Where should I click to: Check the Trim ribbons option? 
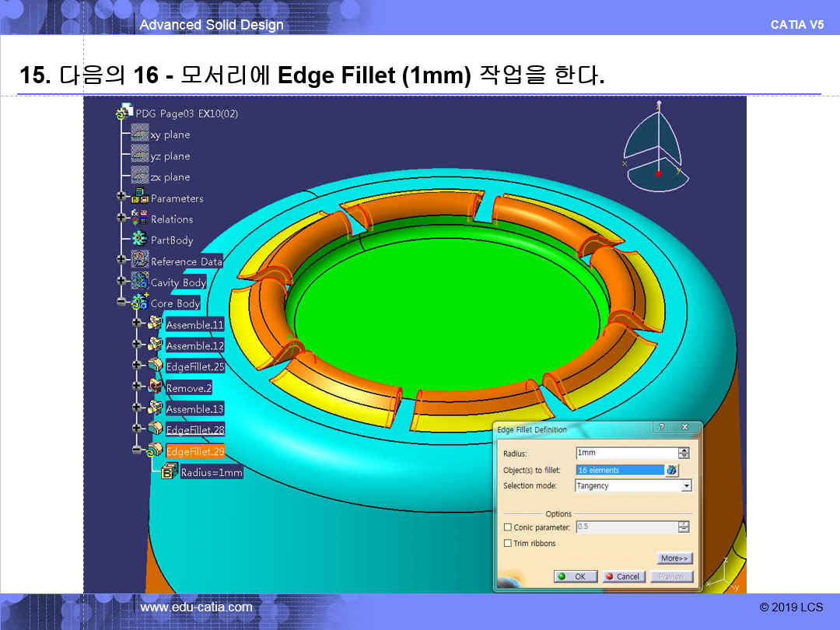click(508, 543)
